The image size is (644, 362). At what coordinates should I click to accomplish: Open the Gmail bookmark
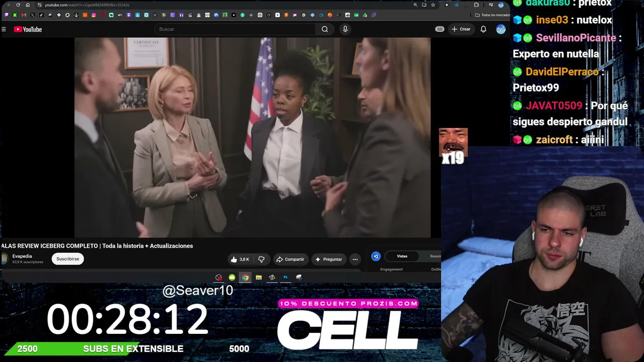pyautogui.click(x=24, y=15)
